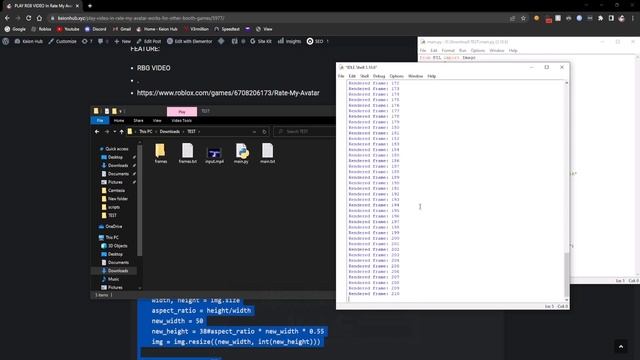Open Share ribbon tab in File Explorer
640x360 pixels.
point(138,120)
